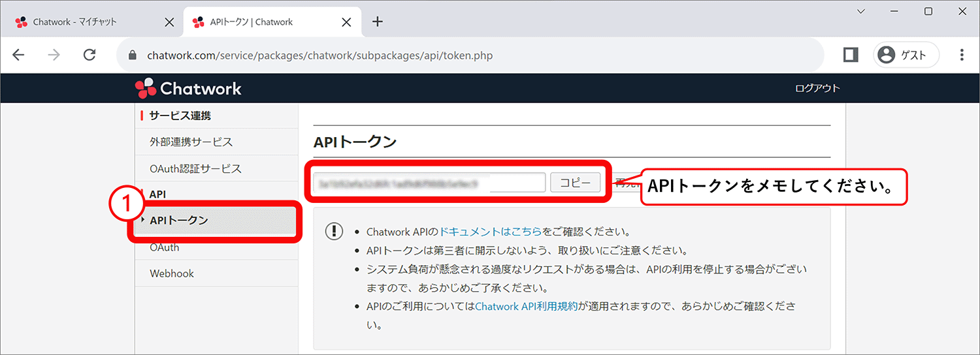
Task: Minimize the browser window
Action: tap(894, 12)
